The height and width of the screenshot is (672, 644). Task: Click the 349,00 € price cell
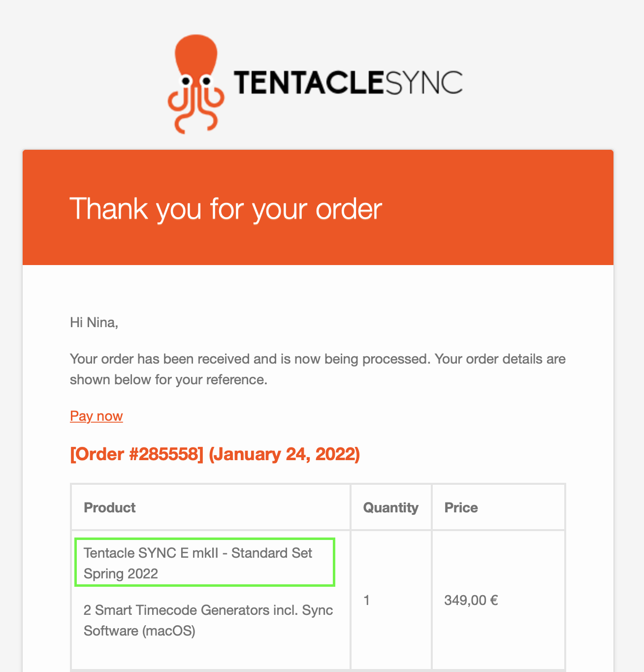click(x=498, y=600)
